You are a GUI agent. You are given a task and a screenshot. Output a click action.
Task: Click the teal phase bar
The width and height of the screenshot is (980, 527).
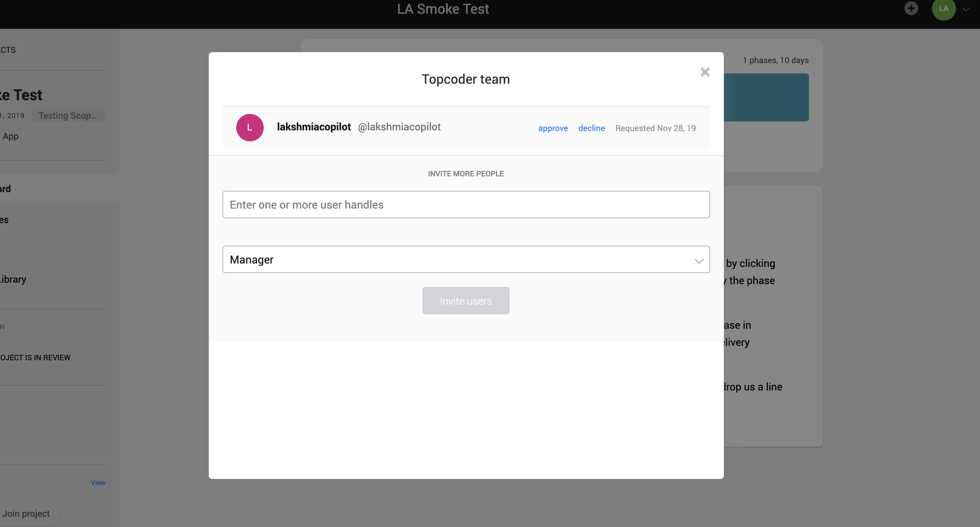(x=766, y=97)
